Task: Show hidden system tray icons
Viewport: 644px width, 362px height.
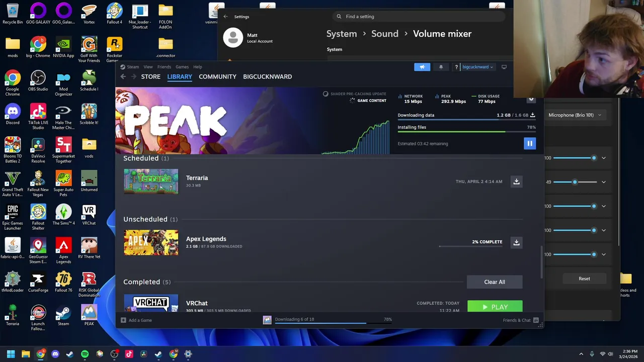Action: pyautogui.click(x=581, y=354)
